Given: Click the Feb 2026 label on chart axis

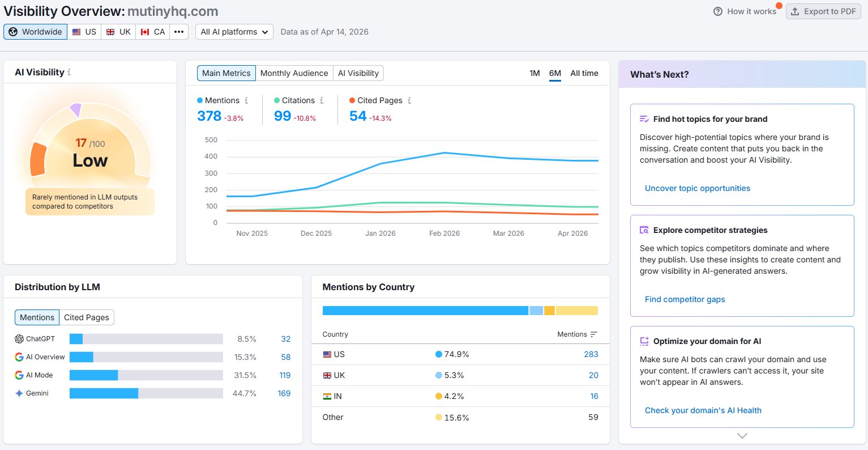Looking at the screenshot, I should [x=444, y=234].
